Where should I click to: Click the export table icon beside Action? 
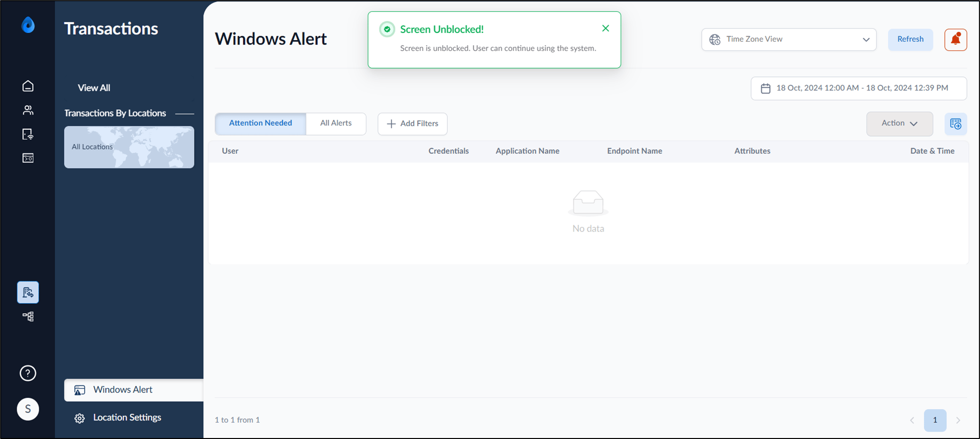coord(956,124)
